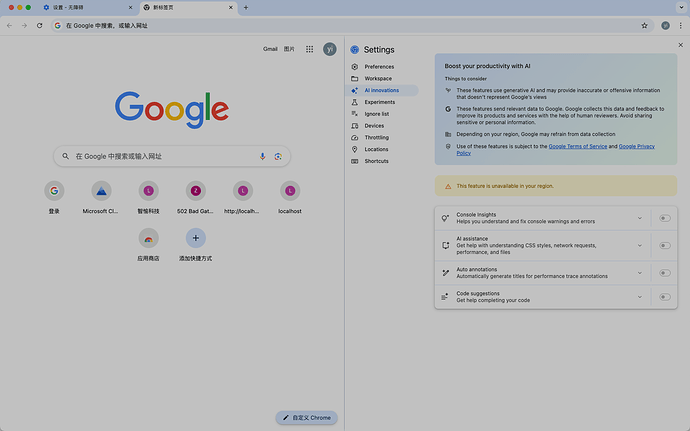Screen dimensions: 690x431
Task: Click the Ignore list icon in sidebar
Action: point(355,114)
